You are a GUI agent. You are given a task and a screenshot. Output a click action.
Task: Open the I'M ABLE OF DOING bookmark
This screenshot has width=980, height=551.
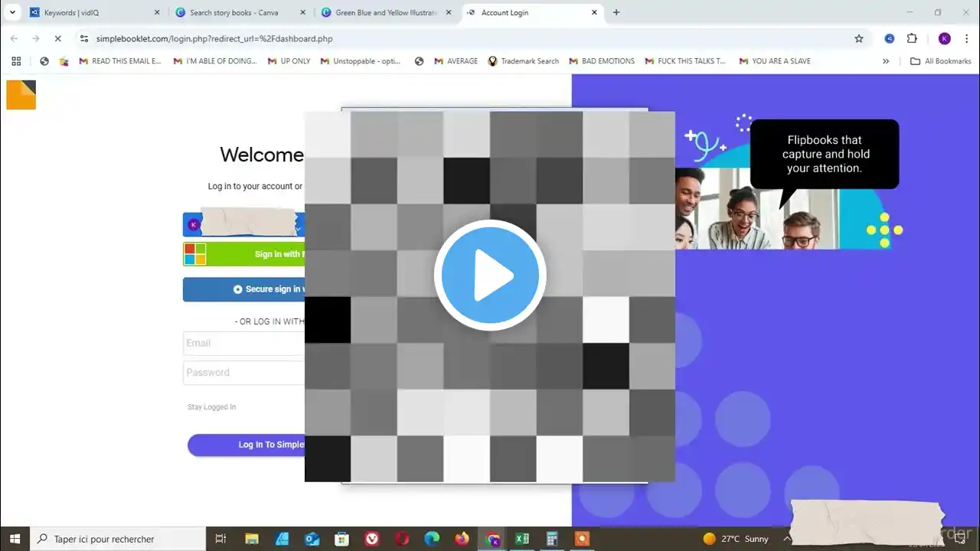point(215,61)
